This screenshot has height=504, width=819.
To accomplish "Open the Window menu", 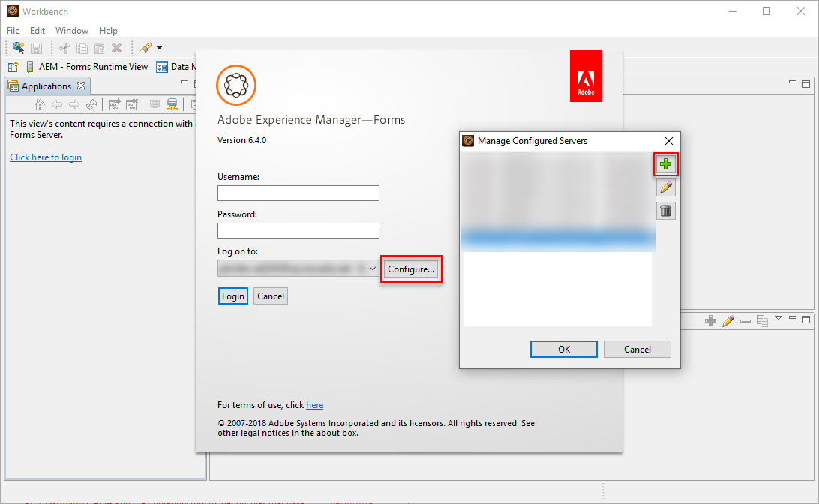I will [x=72, y=30].
